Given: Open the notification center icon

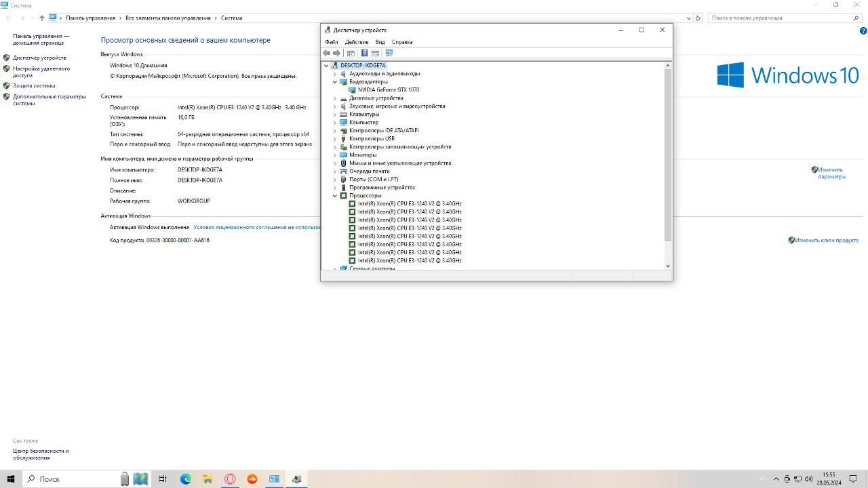Looking at the screenshot, I should (x=853, y=479).
